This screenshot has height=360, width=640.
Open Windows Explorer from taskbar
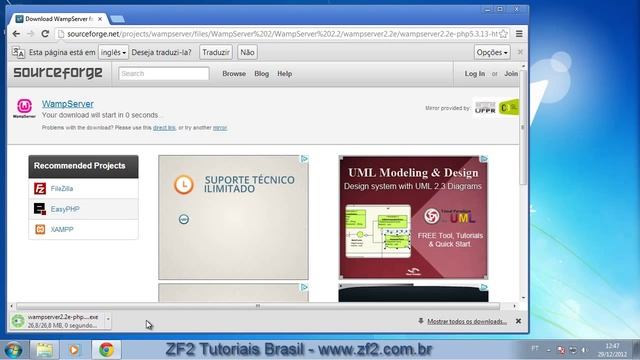point(44,350)
